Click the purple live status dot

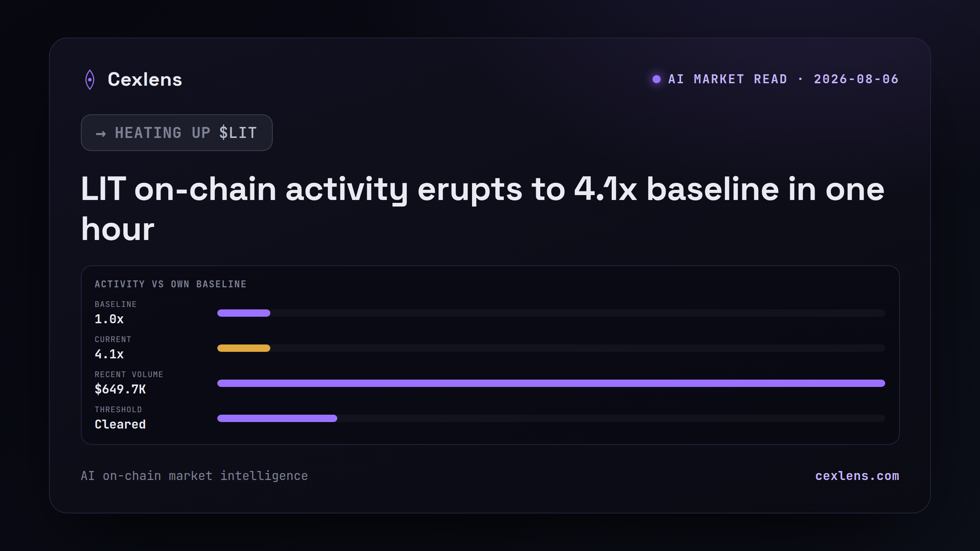point(657,79)
